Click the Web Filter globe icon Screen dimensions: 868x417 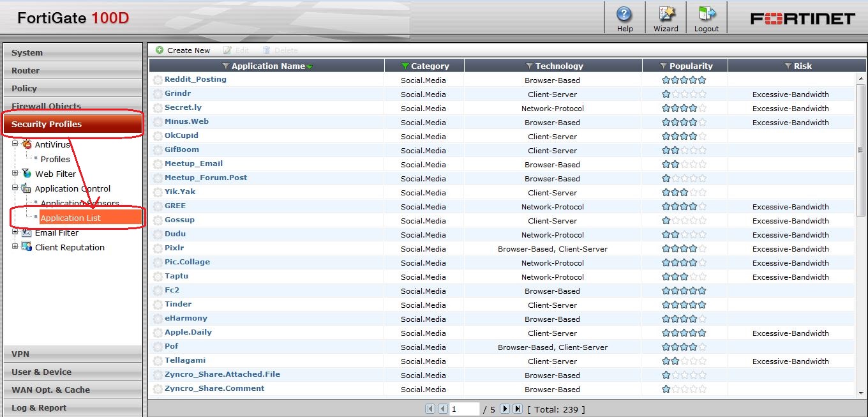pos(27,174)
